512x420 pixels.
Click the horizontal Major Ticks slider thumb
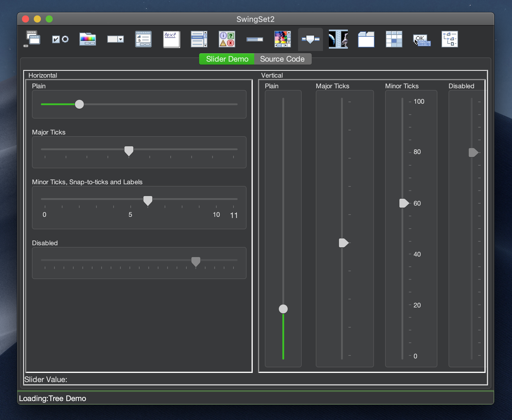[x=129, y=150]
